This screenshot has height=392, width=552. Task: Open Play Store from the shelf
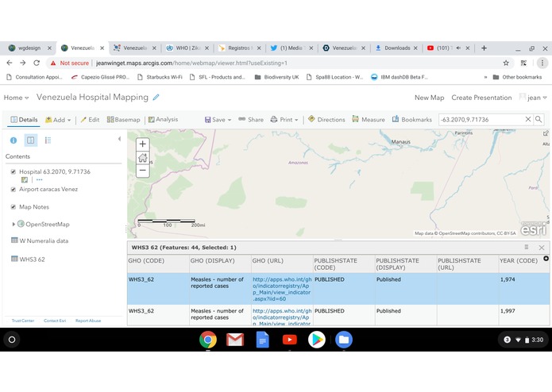point(316,340)
